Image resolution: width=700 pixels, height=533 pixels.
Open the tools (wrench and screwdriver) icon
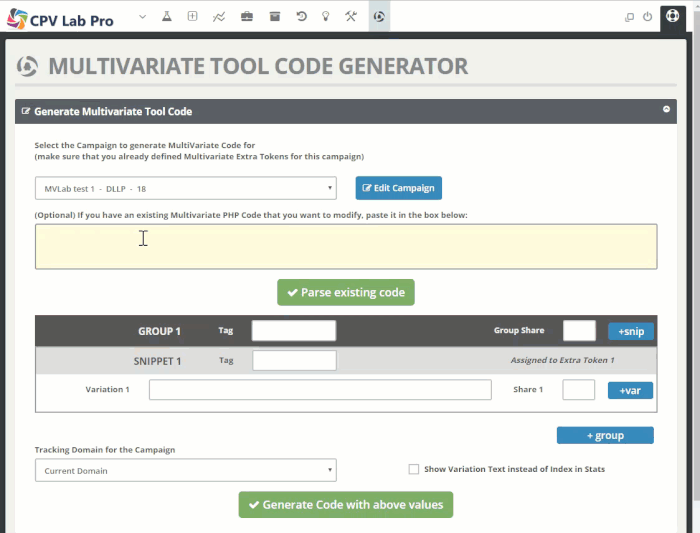click(351, 17)
